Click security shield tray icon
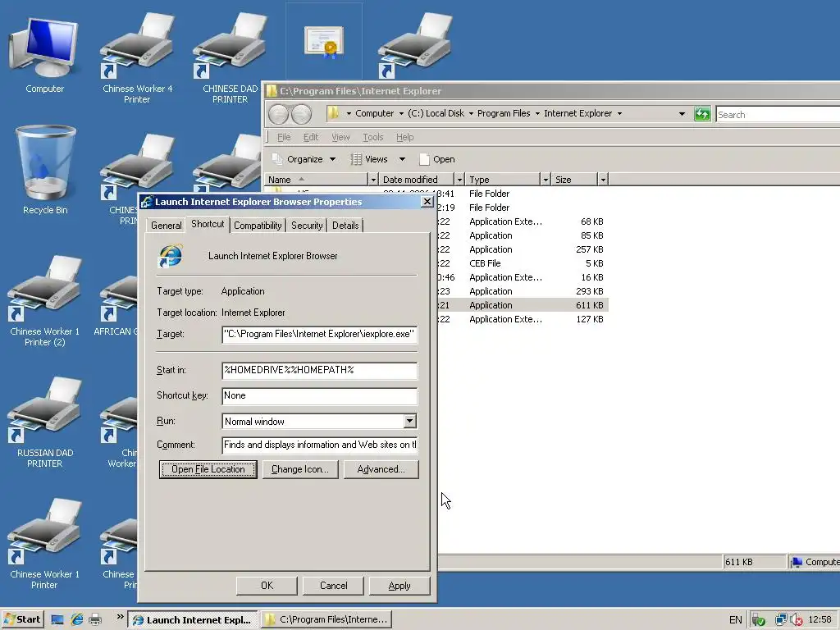This screenshot has height=630, width=840. [758, 620]
